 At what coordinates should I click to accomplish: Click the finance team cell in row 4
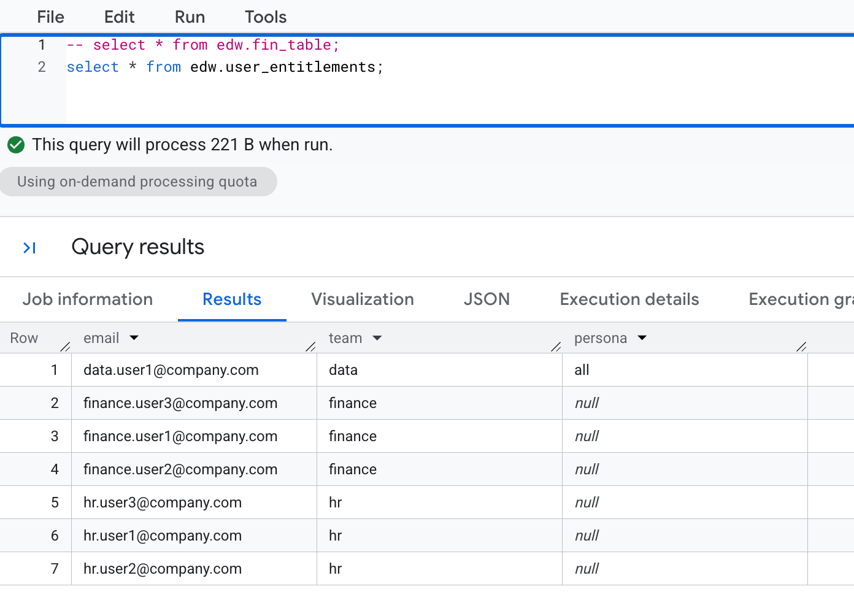pos(439,469)
